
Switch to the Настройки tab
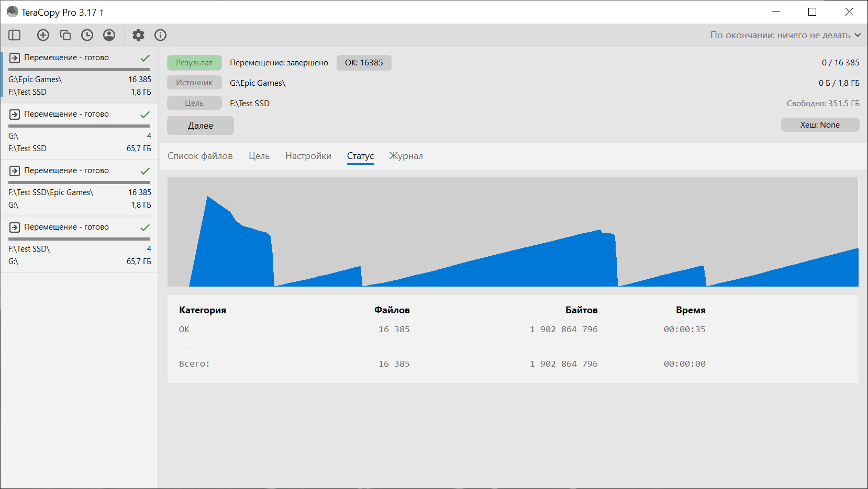coord(308,156)
